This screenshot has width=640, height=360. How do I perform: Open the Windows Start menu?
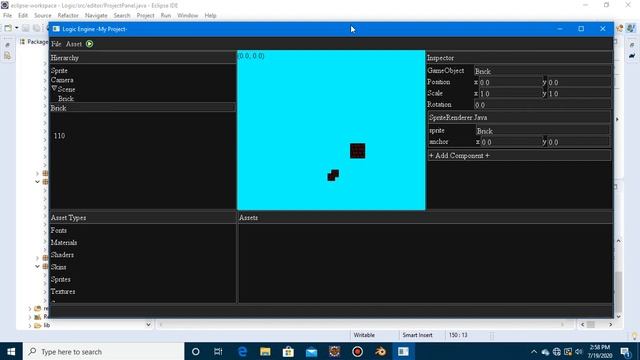[11, 351]
